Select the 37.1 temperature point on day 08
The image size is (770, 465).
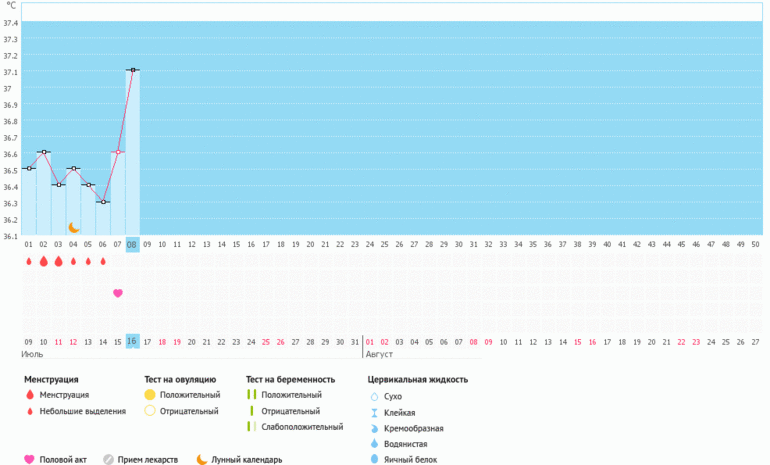pos(132,70)
